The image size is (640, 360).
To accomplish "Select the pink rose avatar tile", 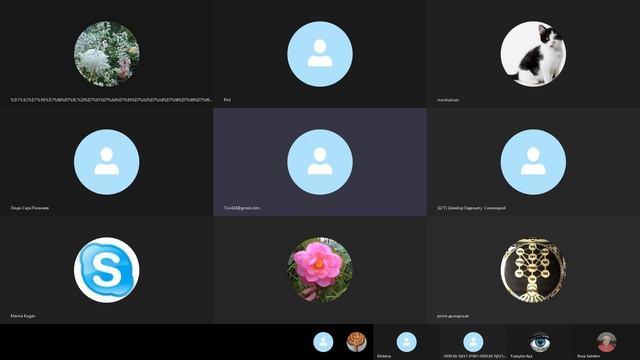I will [x=320, y=270].
